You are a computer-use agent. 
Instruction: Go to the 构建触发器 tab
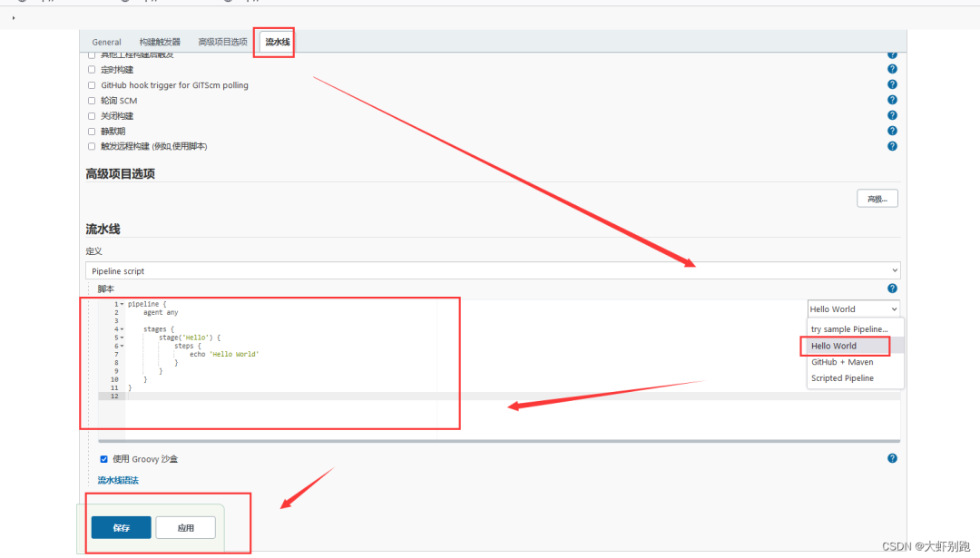point(160,43)
